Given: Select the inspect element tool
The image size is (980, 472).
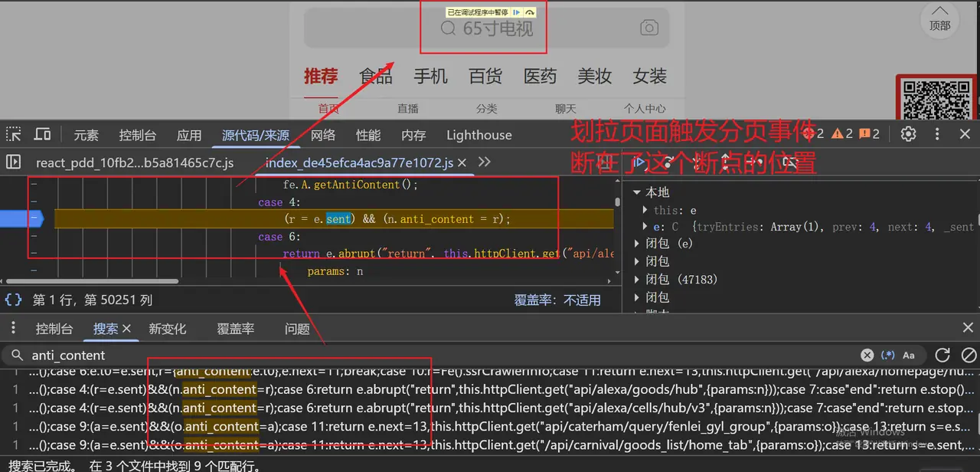Looking at the screenshot, I should pyautogui.click(x=12, y=134).
